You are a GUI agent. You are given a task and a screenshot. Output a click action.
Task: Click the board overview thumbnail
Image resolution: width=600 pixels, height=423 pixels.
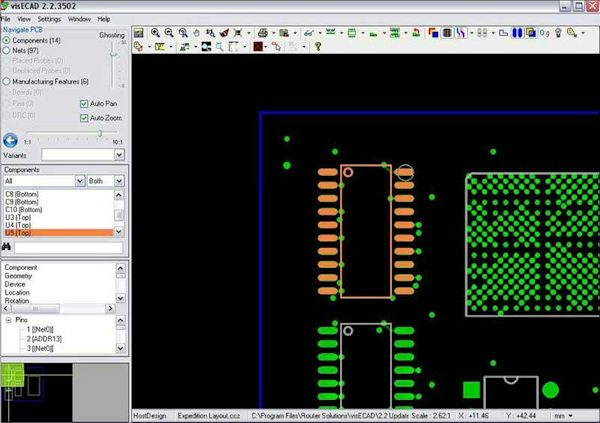tap(37, 392)
